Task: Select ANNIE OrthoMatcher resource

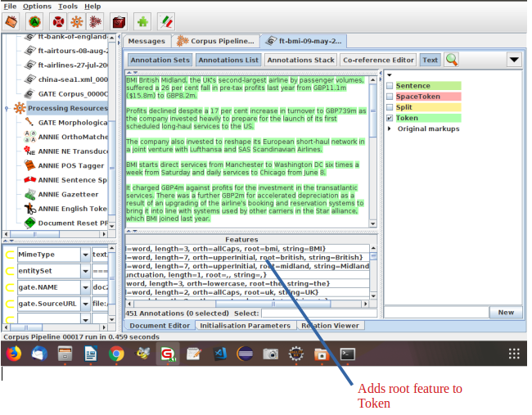Action: [x=66, y=137]
